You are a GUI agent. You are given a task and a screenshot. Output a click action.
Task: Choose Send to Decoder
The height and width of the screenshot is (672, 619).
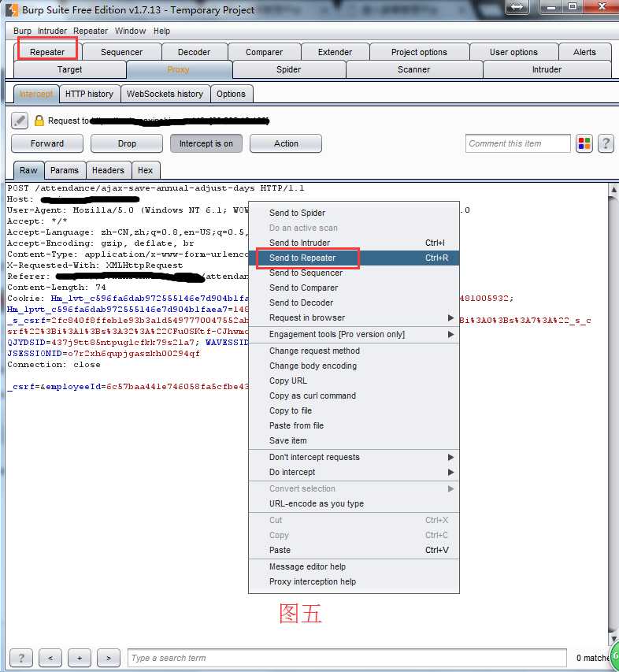(354, 303)
